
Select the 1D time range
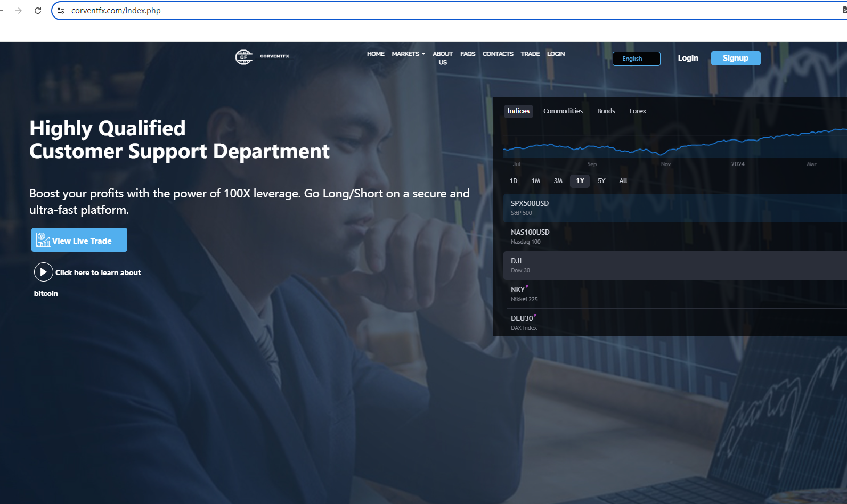[x=514, y=181]
